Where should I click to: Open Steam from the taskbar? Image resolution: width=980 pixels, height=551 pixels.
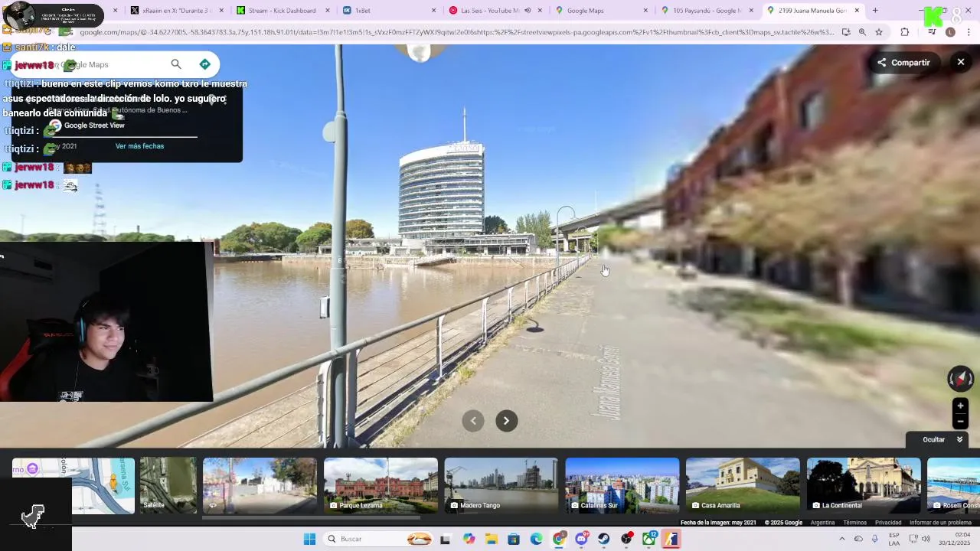(604, 539)
